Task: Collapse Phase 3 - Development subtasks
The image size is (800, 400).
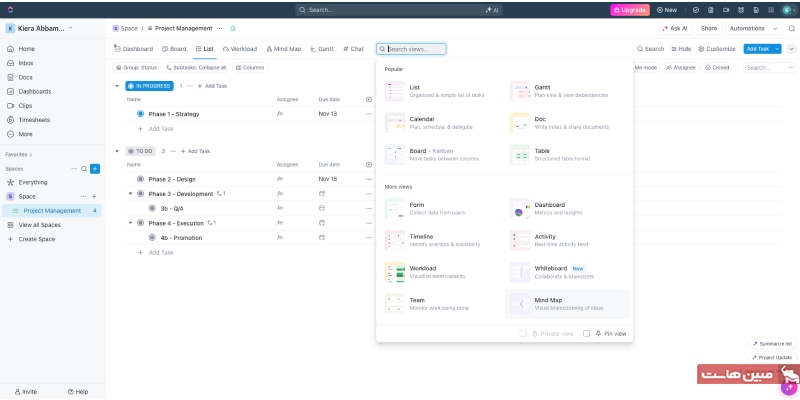Action: click(130, 193)
